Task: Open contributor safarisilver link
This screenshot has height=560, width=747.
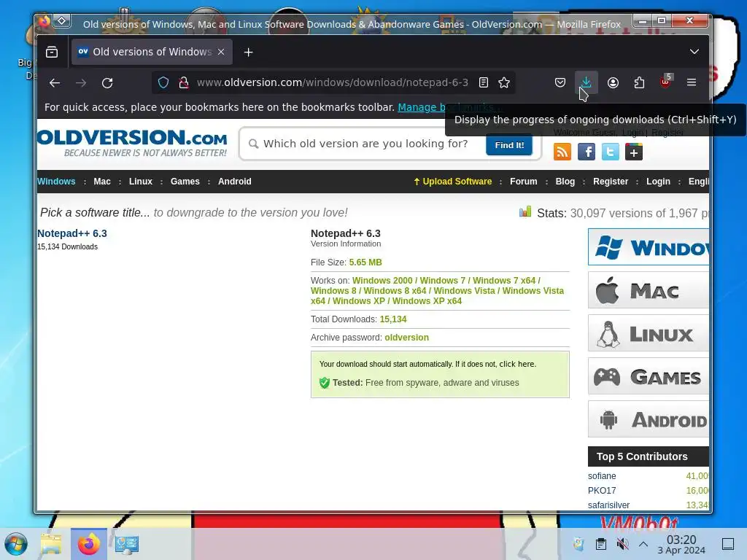Action: [608, 505]
